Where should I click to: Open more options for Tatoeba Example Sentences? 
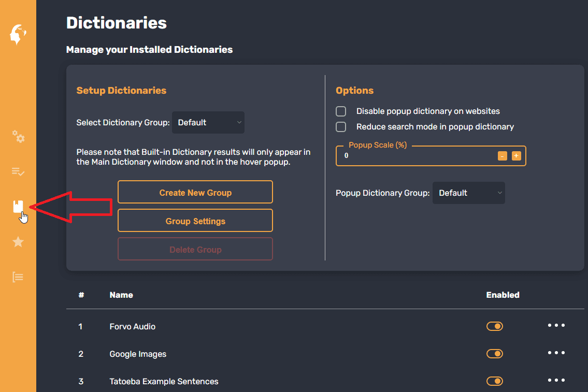coord(556,381)
